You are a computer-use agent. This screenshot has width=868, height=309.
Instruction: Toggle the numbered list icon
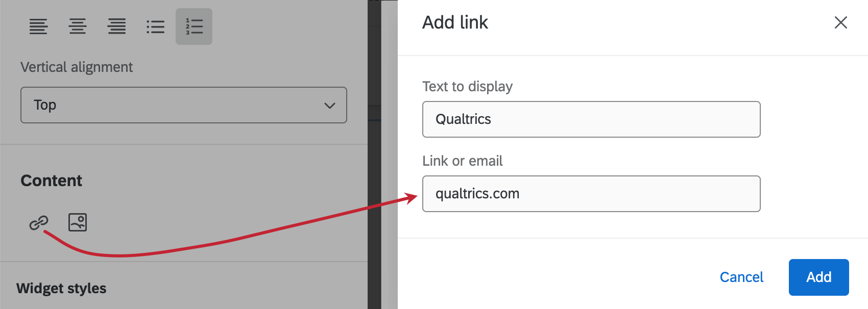(x=194, y=27)
